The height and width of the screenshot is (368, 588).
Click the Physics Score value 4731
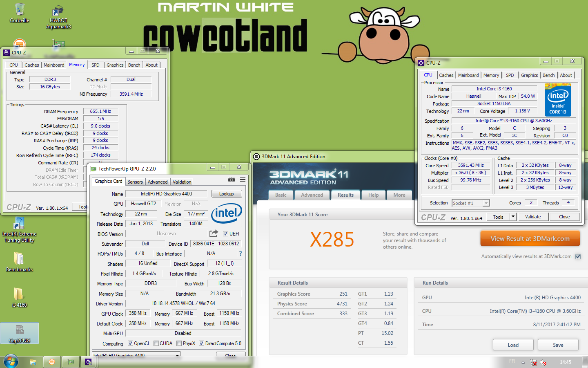coord(342,304)
